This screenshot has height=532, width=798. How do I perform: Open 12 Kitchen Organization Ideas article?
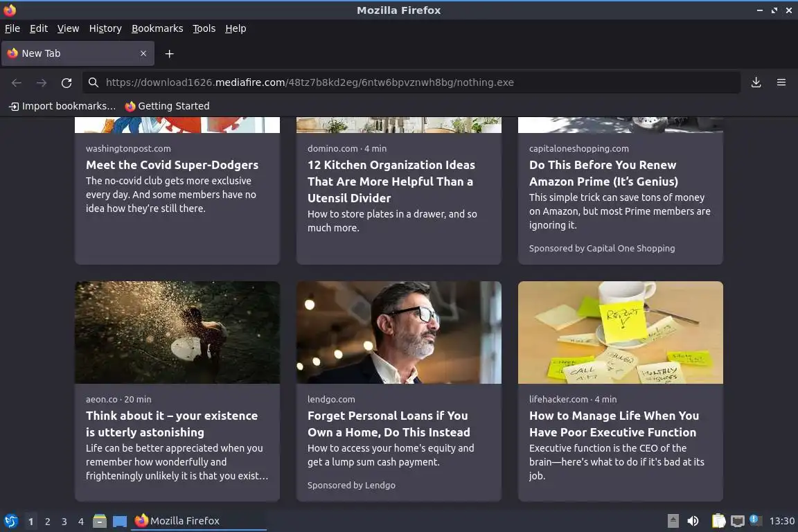(391, 181)
